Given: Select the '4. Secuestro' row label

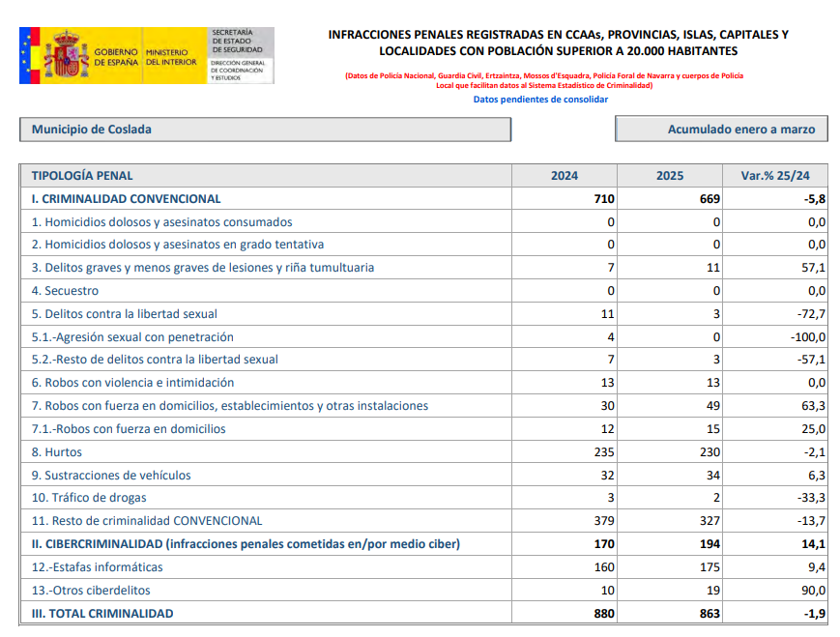Looking at the screenshot, I should [65, 290].
